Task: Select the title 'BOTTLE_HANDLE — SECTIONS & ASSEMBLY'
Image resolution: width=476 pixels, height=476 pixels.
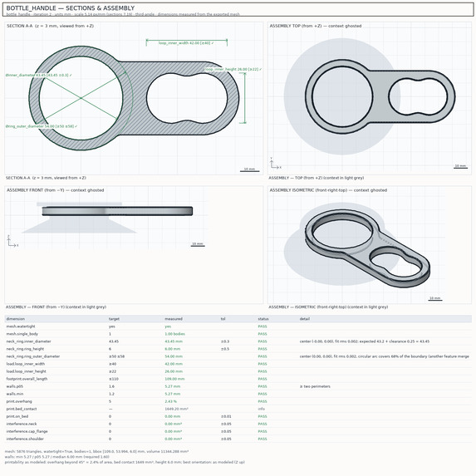Action: point(71,8)
